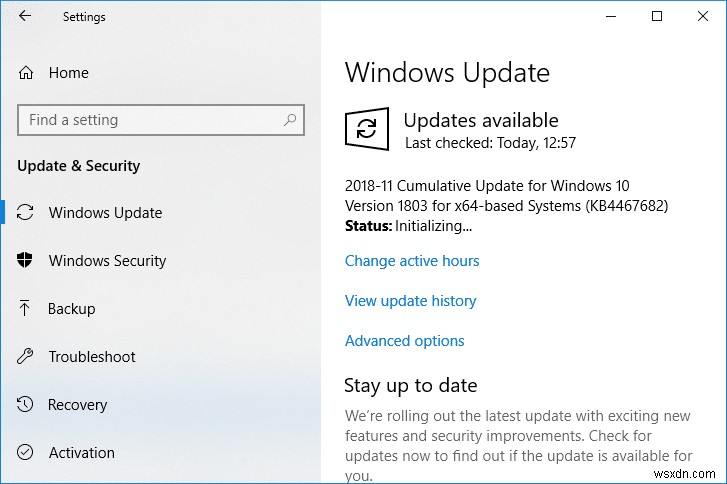Click View update history link

[x=410, y=301]
